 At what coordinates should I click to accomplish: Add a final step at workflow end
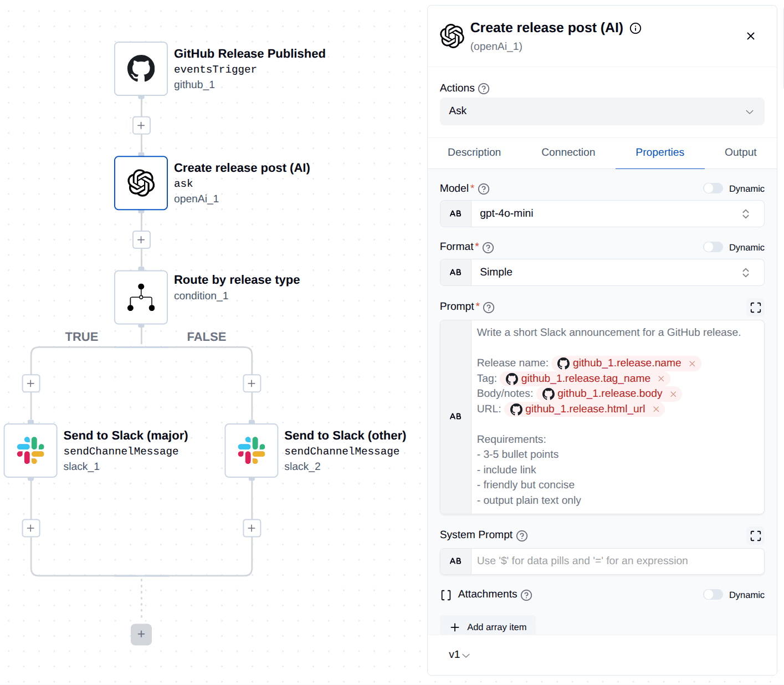141,634
